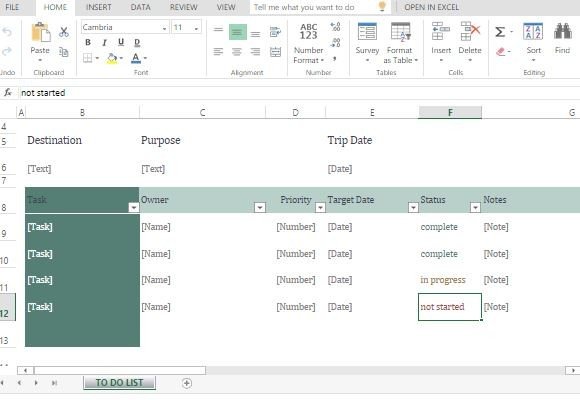Viewport: 580px width, 400px height.
Task: Open the font size 11 dropdown
Action: [x=196, y=28]
